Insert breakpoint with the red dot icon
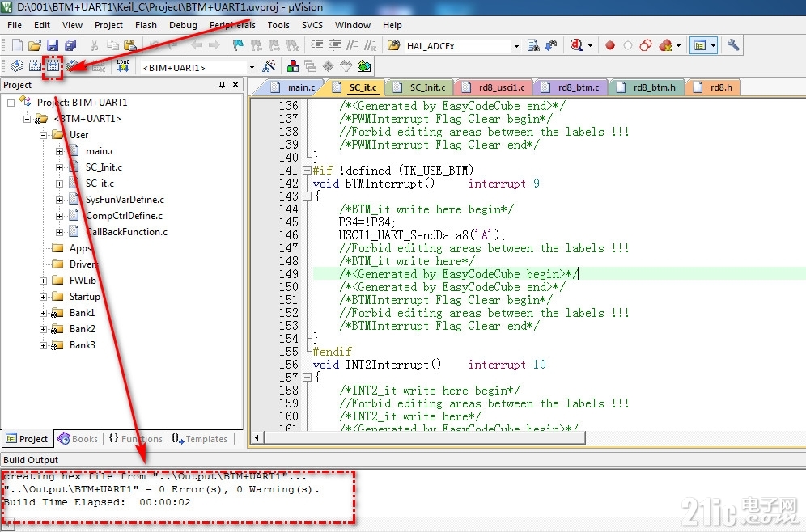806x532 pixels. click(610, 45)
